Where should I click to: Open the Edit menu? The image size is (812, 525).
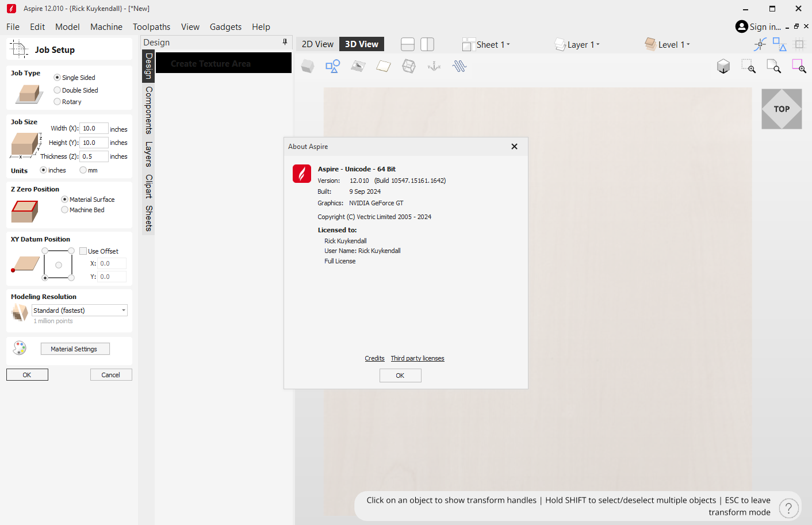[x=37, y=27]
